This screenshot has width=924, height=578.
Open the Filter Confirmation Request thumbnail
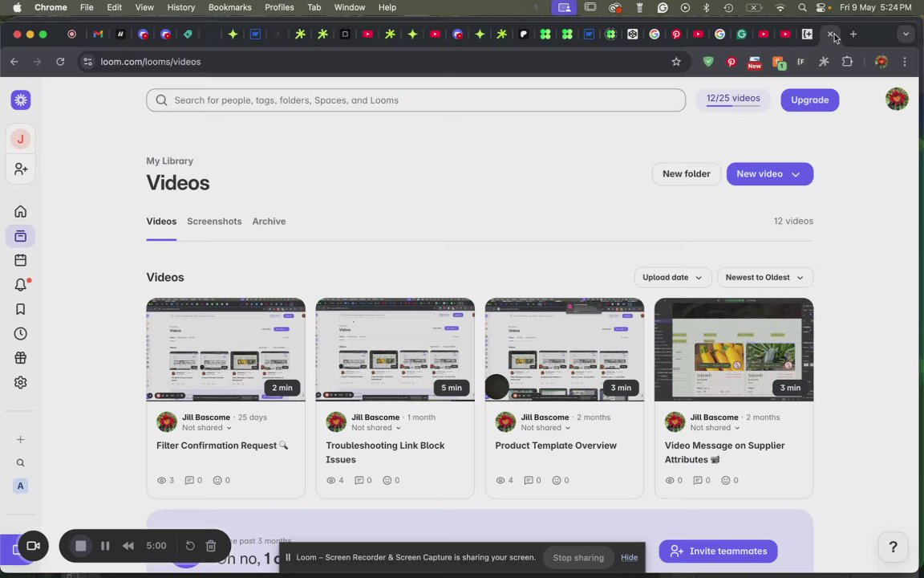click(225, 350)
